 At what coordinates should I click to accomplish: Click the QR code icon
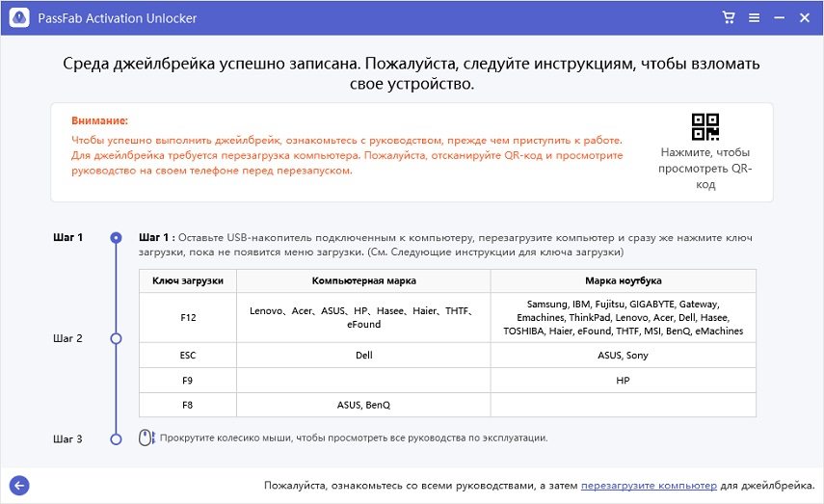pyautogui.click(x=704, y=126)
